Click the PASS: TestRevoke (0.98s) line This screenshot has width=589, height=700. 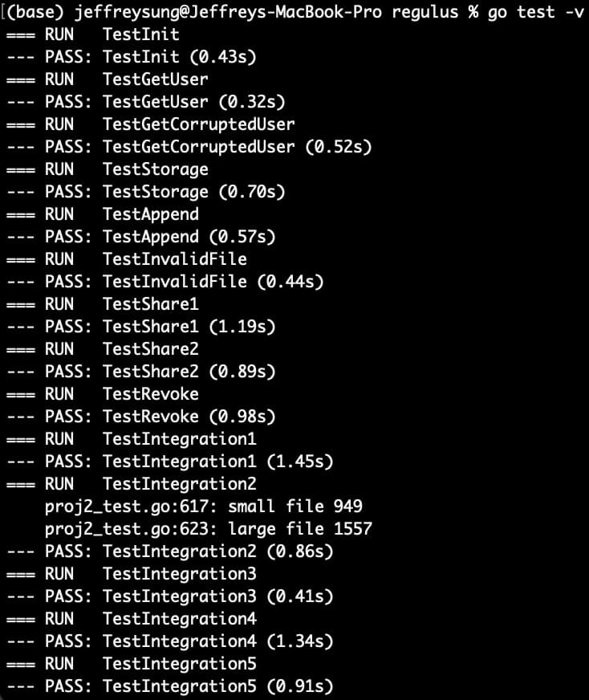[x=141, y=417]
